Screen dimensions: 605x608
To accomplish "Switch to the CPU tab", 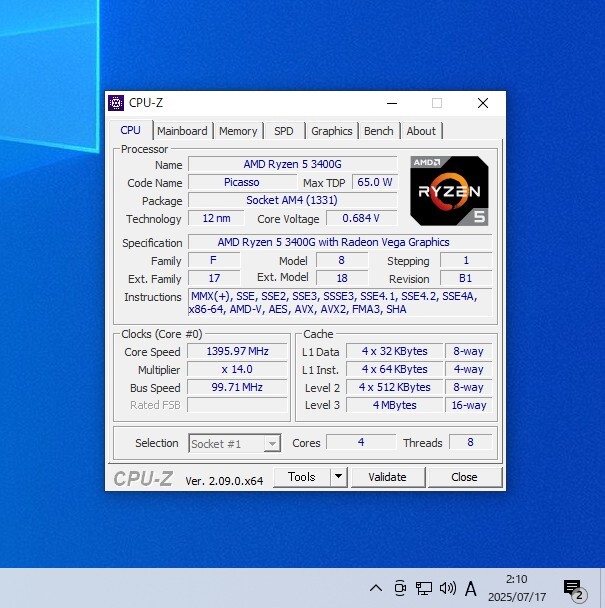I will pos(130,130).
